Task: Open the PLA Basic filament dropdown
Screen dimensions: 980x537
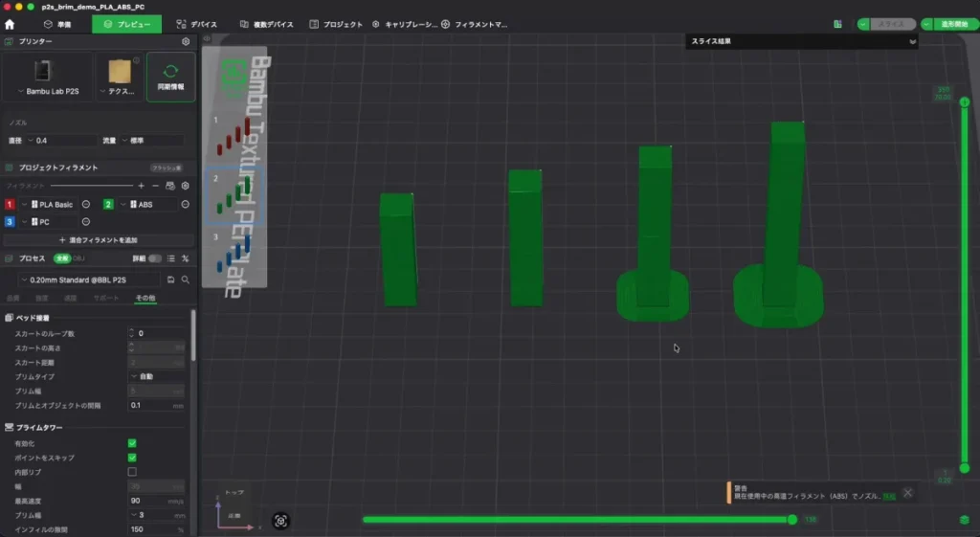Action: coord(50,205)
